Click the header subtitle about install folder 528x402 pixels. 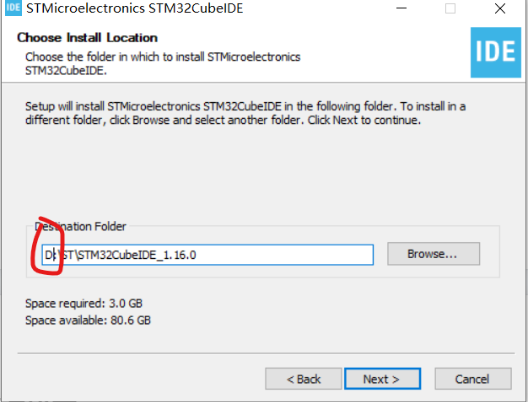click(x=163, y=63)
